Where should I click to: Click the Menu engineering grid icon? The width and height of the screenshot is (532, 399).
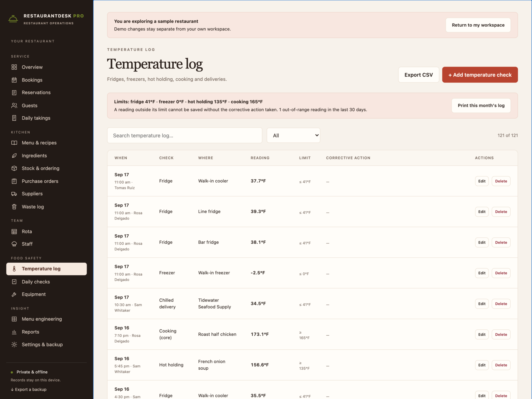pos(14,319)
